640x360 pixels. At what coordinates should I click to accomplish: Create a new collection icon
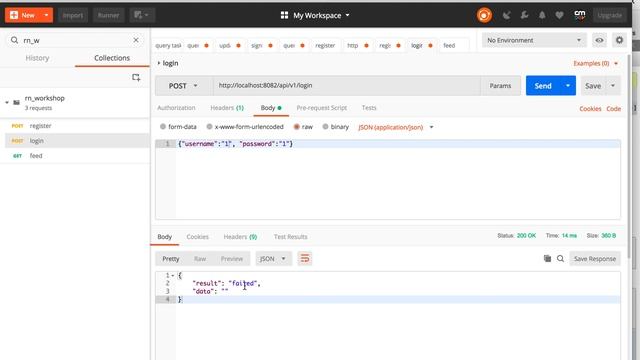point(136,77)
